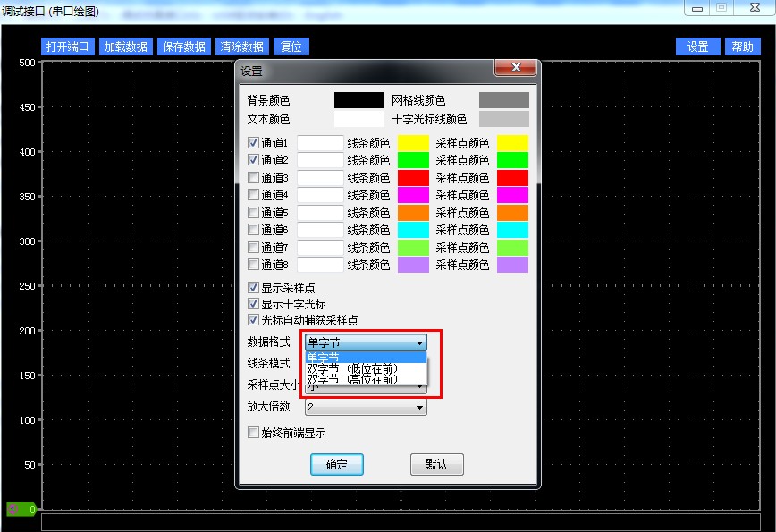This screenshot has height=532, width=776.
Task: Change 通道2 green 线条颜色 swatch
Action: click(x=413, y=160)
